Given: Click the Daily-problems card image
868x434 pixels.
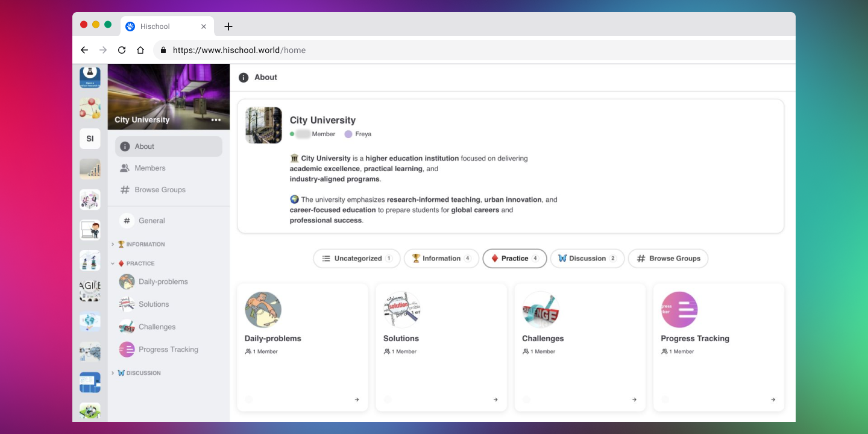Looking at the screenshot, I should [263, 310].
